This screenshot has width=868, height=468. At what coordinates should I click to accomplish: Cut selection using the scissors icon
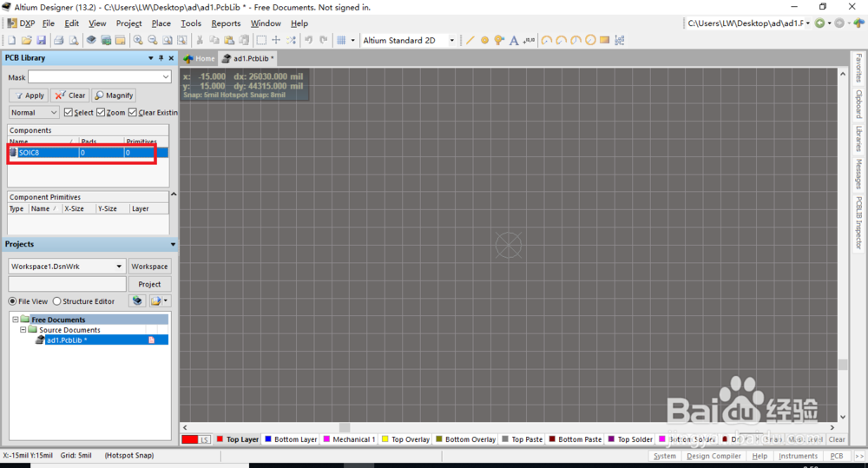pyautogui.click(x=200, y=40)
